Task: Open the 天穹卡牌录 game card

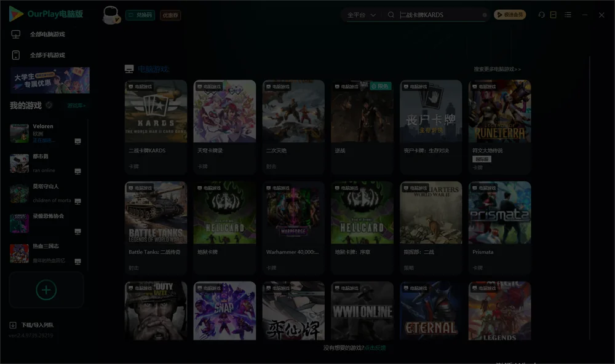Action: tap(224, 127)
